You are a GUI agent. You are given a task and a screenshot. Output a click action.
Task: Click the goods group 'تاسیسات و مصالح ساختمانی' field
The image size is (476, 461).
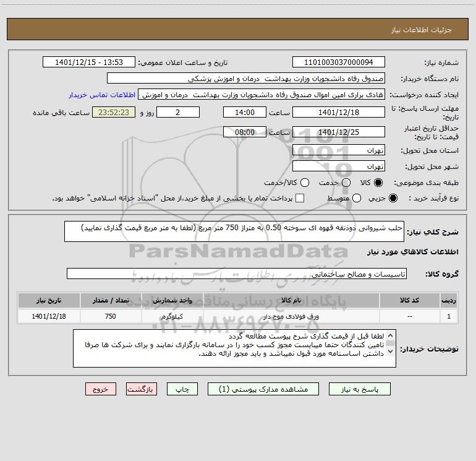pyautogui.click(x=237, y=274)
